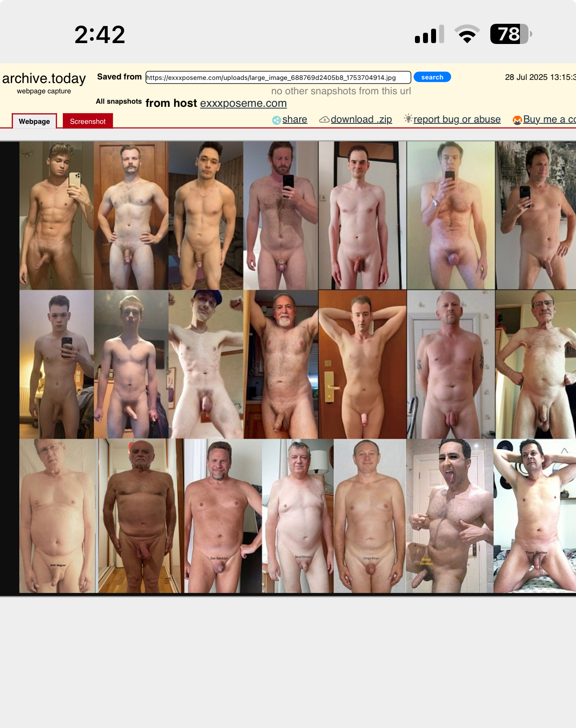Click the share icon next to share
The height and width of the screenshot is (728, 576).
click(276, 120)
